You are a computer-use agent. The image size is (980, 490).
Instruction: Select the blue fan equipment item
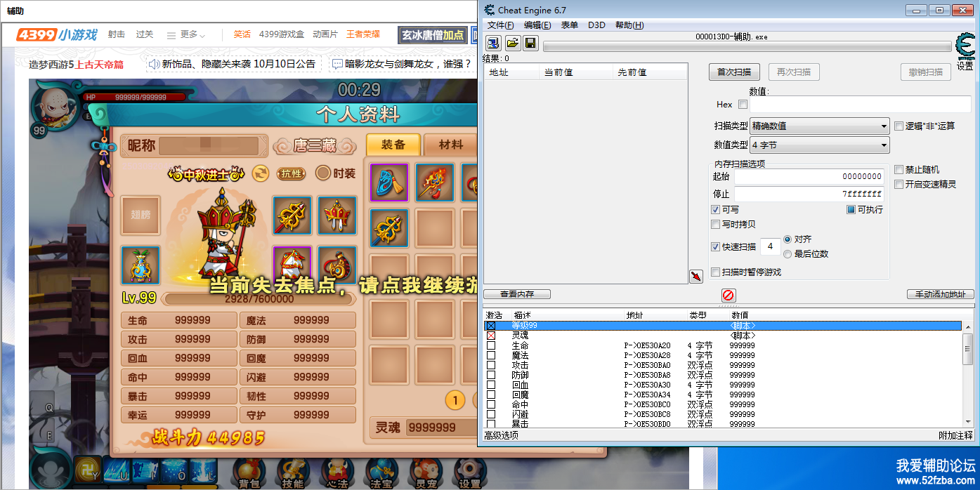(388, 183)
